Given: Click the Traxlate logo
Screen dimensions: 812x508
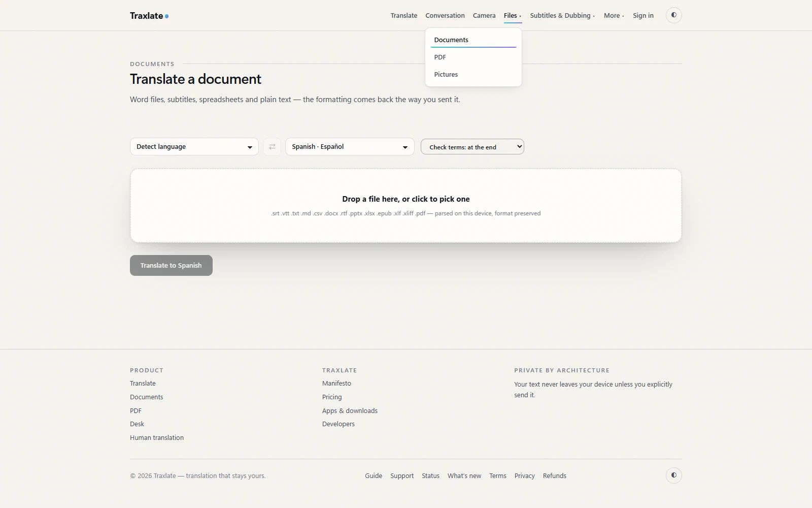Looking at the screenshot, I should pyautogui.click(x=149, y=16).
